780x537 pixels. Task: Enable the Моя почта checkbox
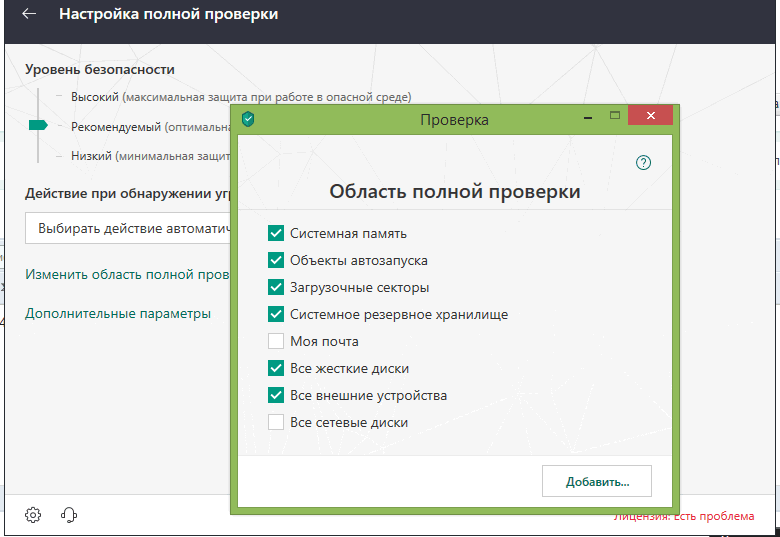click(x=277, y=341)
